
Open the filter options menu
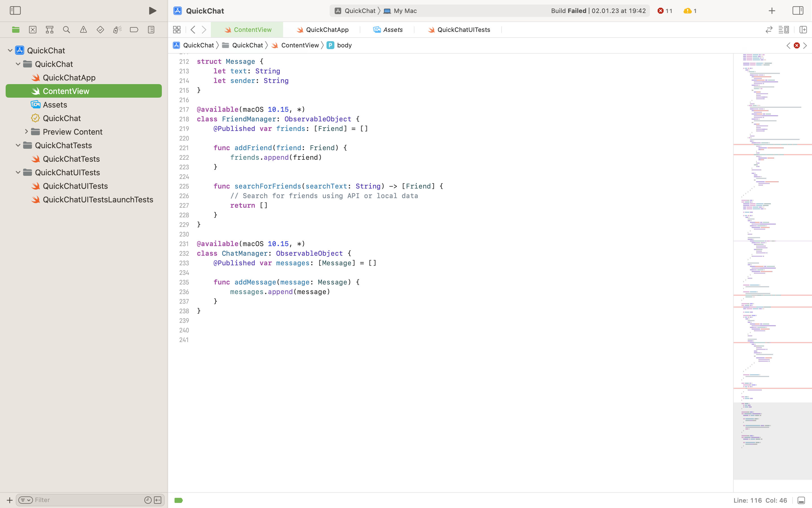coord(25,500)
